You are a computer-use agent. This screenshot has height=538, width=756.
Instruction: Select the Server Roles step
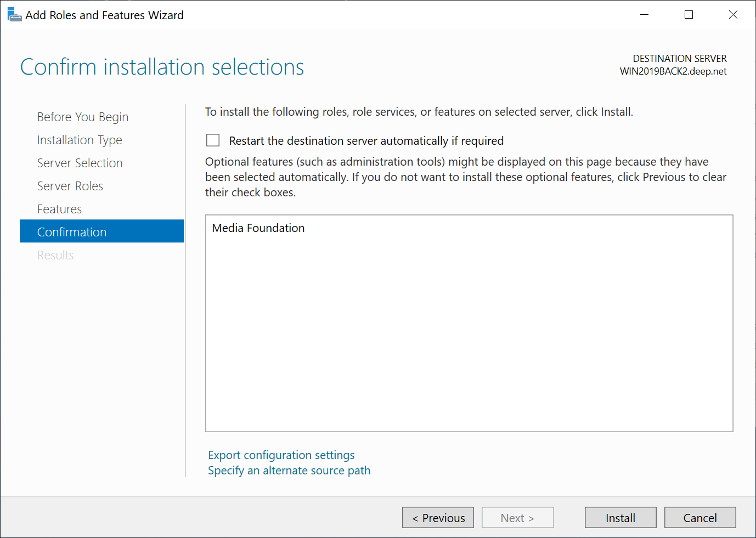(x=70, y=186)
